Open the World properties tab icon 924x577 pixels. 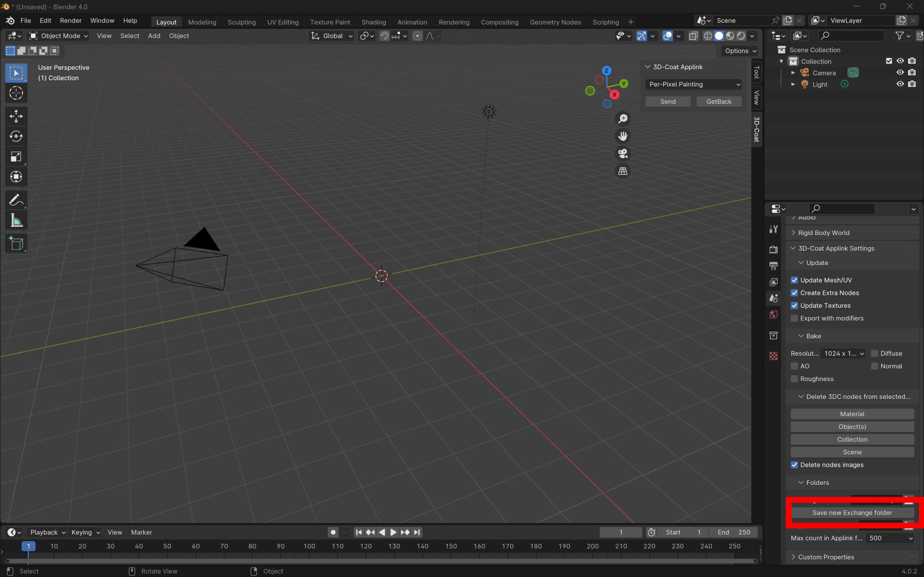pos(773,314)
